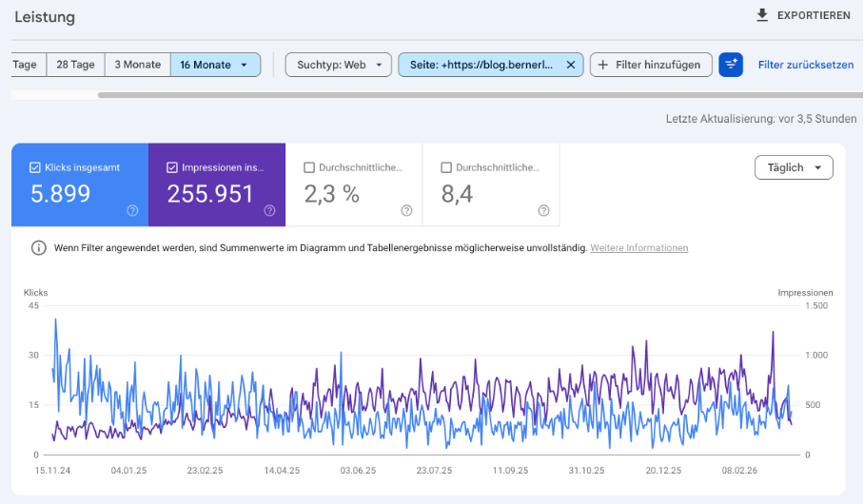Open the Täglich interval dropdown
Screen dimensions: 864x504
pyautogui.click(x=793, y=167)
